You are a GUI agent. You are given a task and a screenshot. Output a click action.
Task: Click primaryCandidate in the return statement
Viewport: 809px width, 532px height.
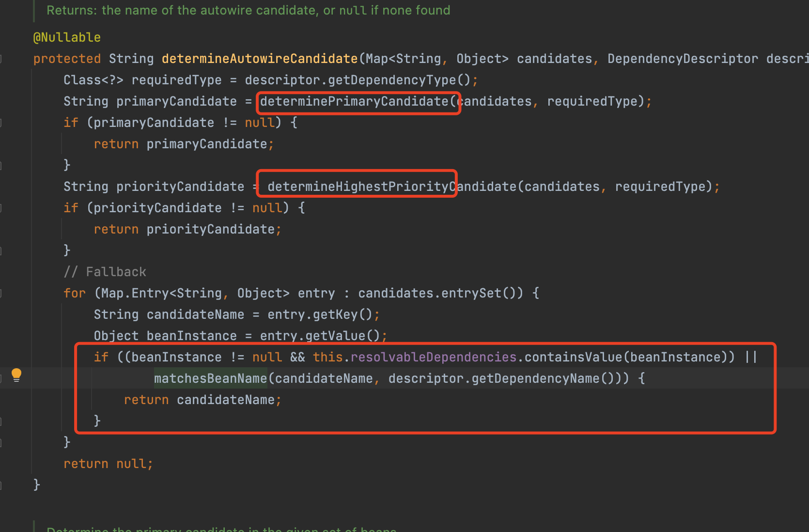pyautogui.click(x=207, y=144)
